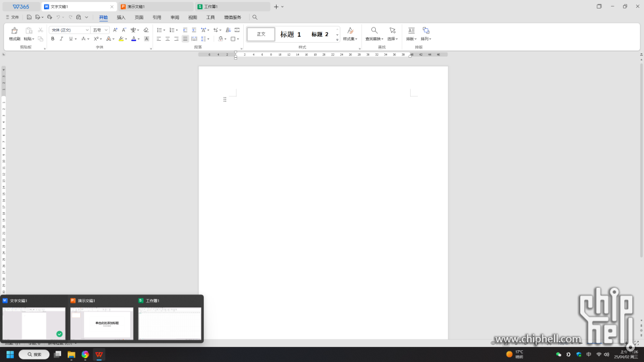Screen dimensions: 644x362
Task: Increase paragraph indent icon
Action: 194,30
